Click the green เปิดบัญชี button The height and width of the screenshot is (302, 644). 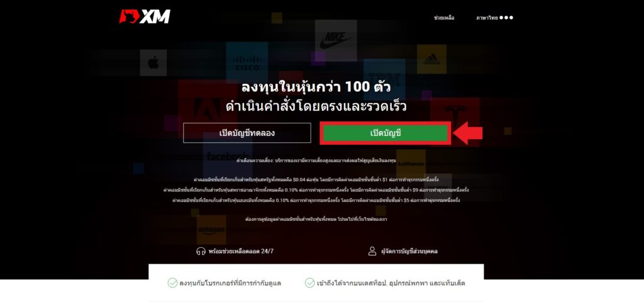[386, 133]
